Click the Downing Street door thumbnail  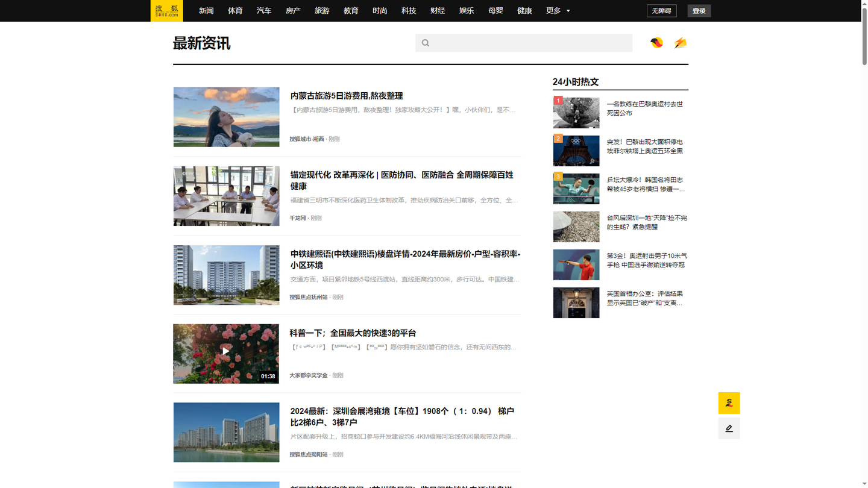(576, 302)
